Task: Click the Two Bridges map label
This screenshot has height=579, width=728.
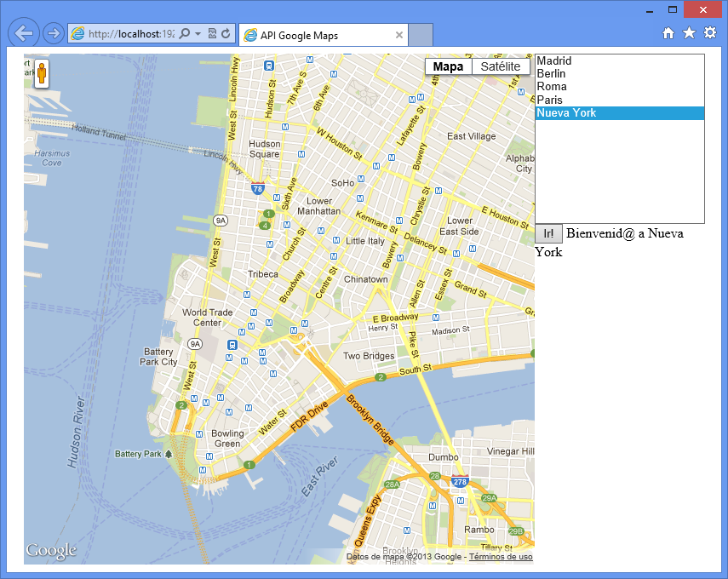Action: tap(369, 356)
